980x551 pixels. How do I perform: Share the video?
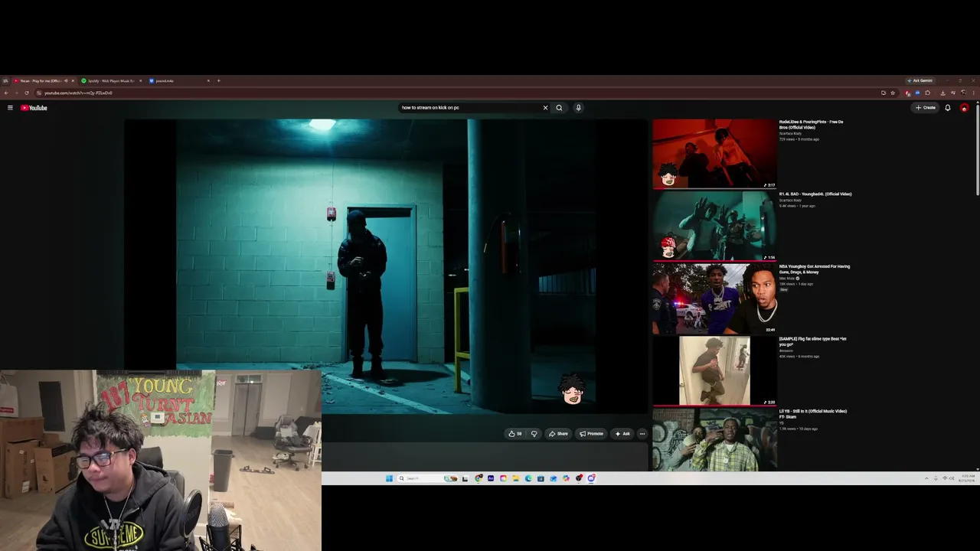point(558,434)
